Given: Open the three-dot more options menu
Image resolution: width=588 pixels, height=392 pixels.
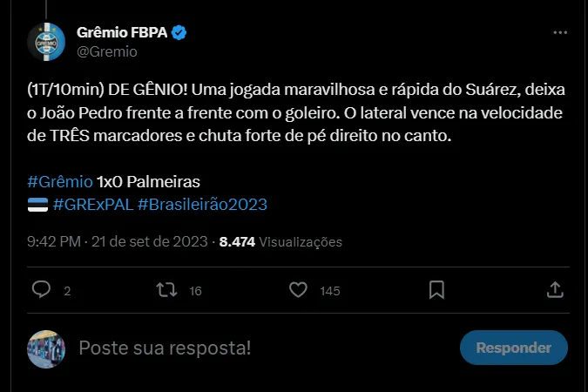Looking at the screenshot, I should pyautogui.click(x=561, y=33).
